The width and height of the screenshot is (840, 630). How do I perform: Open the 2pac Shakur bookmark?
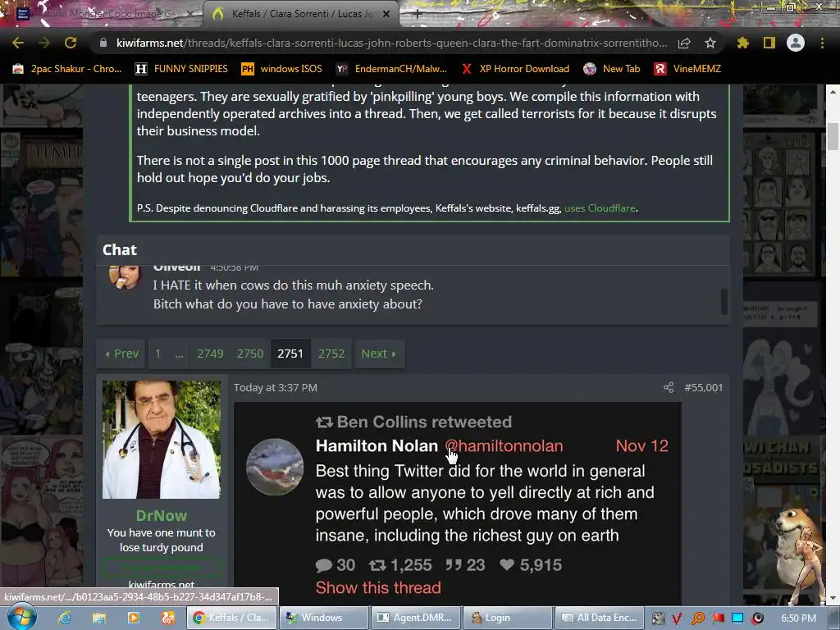[x=67, y=69]
